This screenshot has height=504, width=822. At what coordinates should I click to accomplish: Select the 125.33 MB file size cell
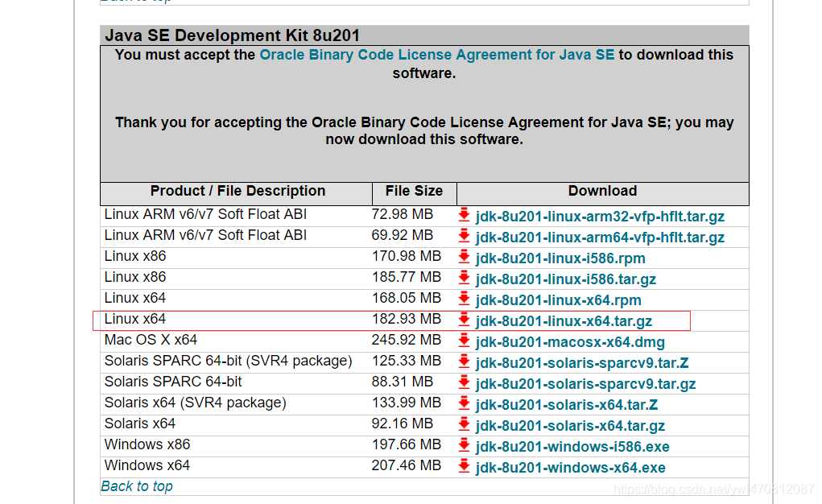407,361
